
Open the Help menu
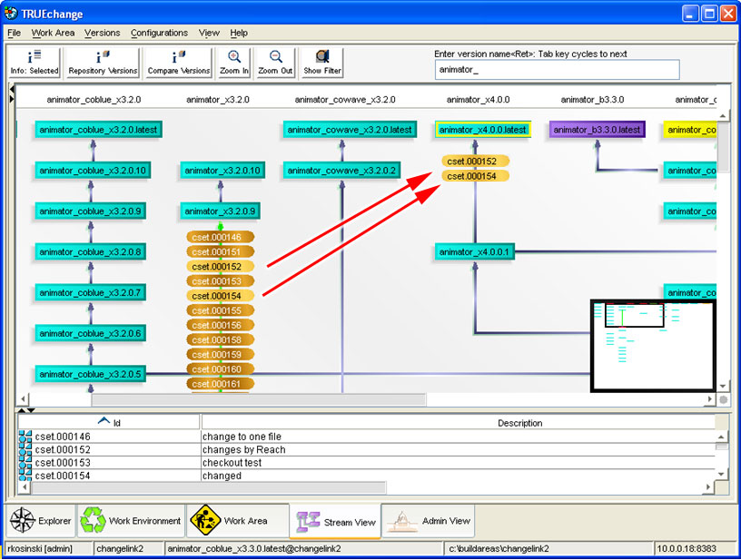coord(239,33)
